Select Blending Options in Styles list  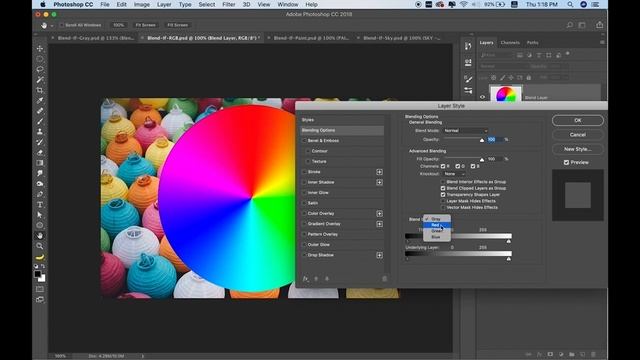(342, 130)
